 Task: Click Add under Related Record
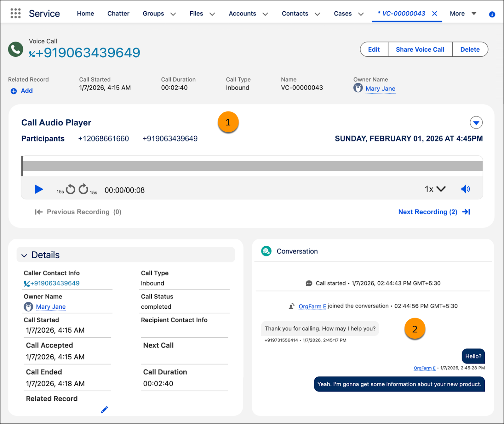[27, 91]
